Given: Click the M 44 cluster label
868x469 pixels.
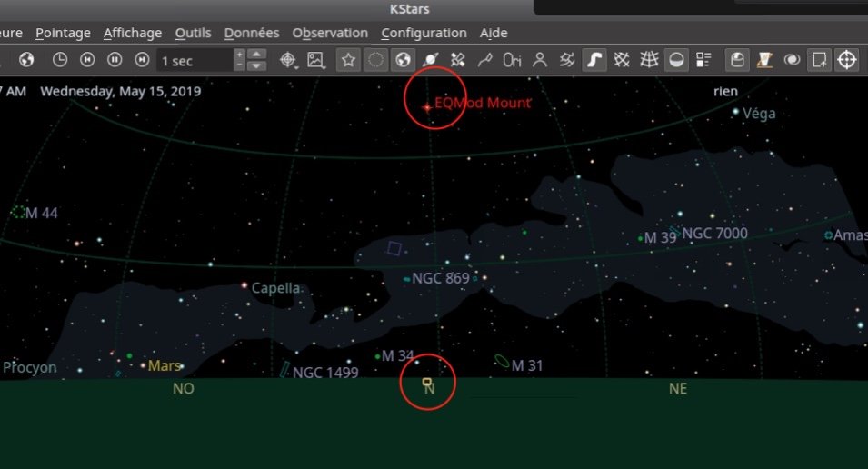Looking at the screenshot, I should pyautogui.click(x=42, y=214).
